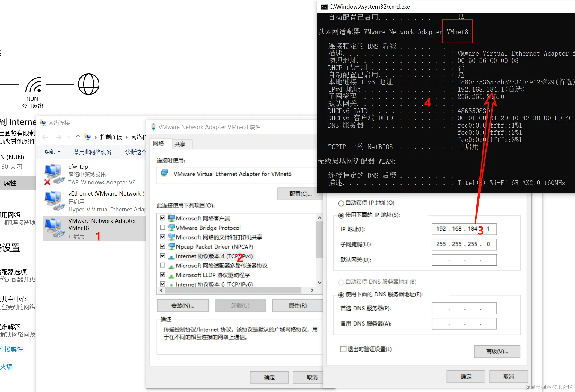Select the Internet 协议版本 4 list item
The image size is (575, 392).
click(214, 256)
